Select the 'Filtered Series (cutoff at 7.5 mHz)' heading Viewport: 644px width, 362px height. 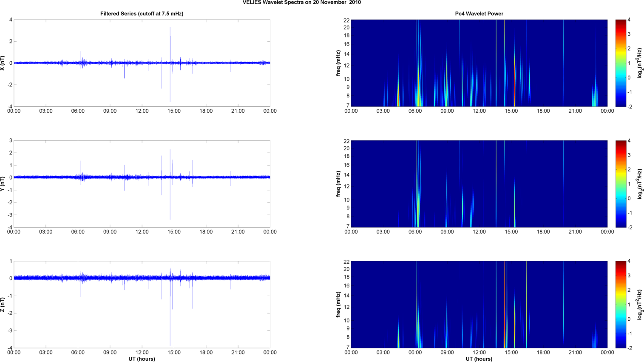pyautogui.click(x=142, y=14)
